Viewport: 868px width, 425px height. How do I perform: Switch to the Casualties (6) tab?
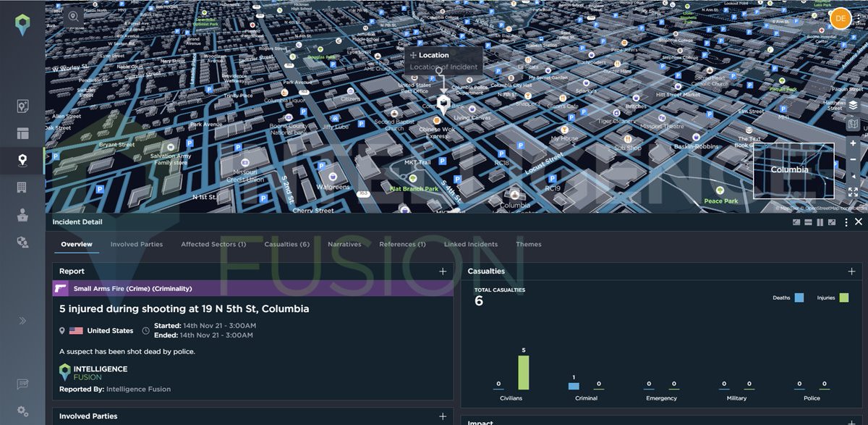click(x=287, y=244)
